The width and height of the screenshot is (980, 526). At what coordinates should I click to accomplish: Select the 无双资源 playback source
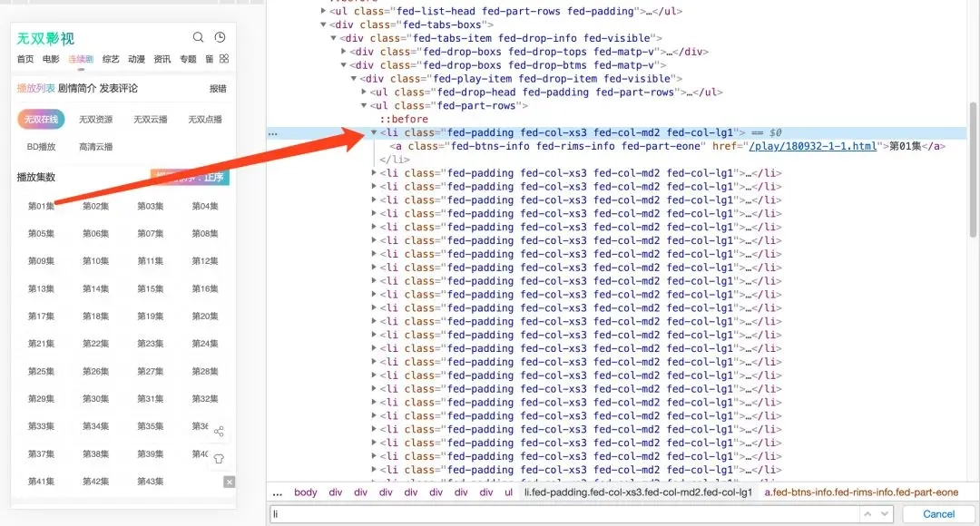coord(95,119)
